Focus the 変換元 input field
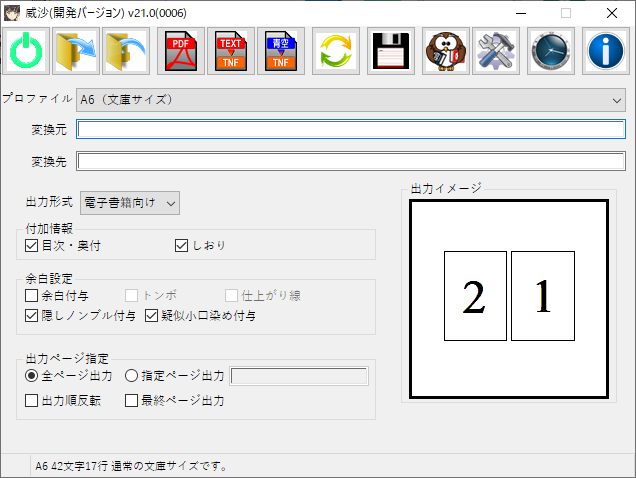 coord(351,129)
